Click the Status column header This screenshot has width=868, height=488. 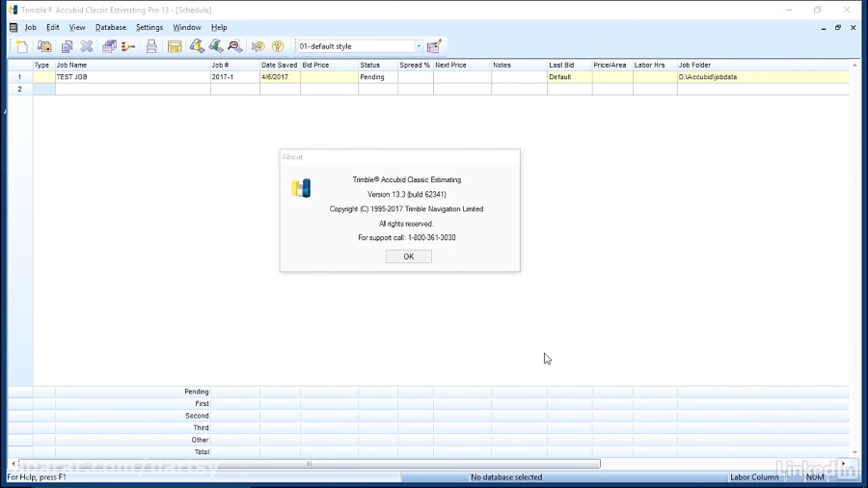pyautogui.click(x=377, y=66)
